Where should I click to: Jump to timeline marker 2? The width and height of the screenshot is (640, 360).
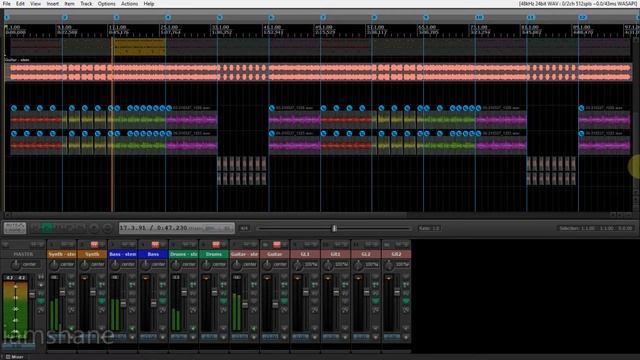click(65, 18)
